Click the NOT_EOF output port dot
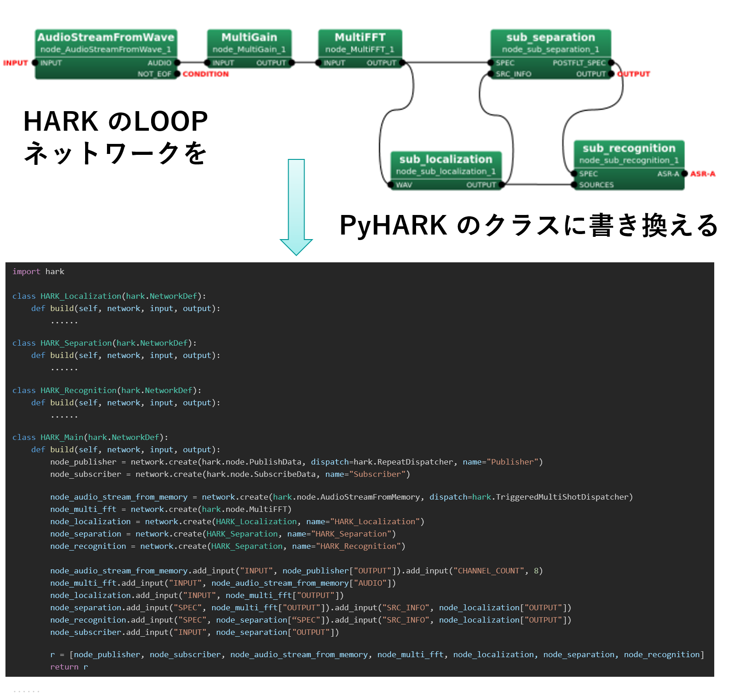The image size is (737, 700). click(x=178, y=74)
